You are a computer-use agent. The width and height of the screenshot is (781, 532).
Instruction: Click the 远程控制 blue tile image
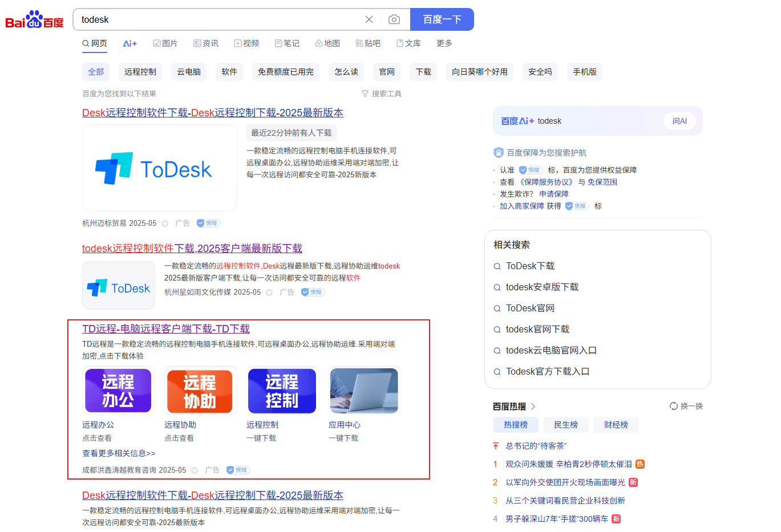coord(282,391)
